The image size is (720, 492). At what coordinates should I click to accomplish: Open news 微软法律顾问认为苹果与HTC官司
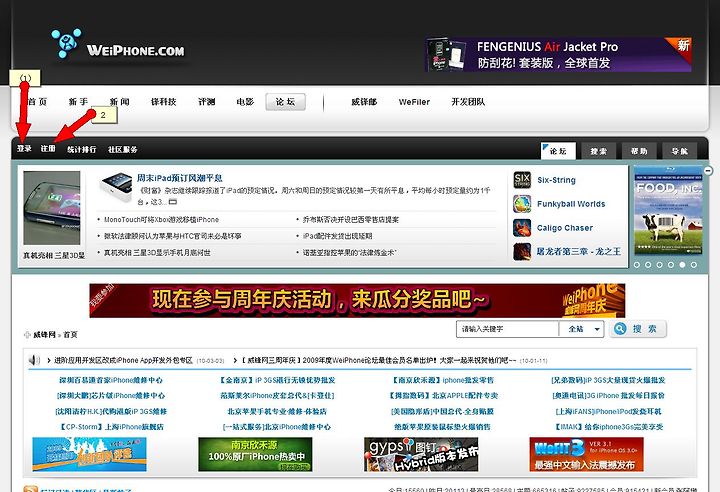(x=172, y=236)
